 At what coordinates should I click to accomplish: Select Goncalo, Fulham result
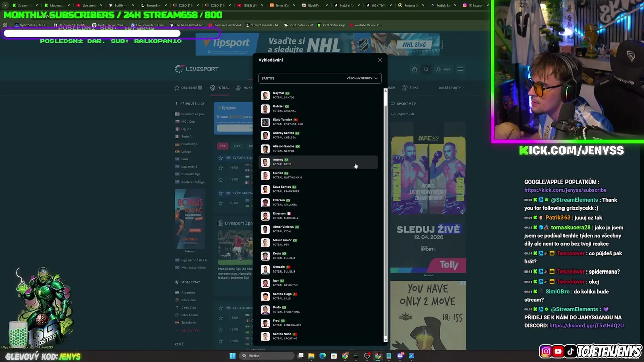coord(318,269)
